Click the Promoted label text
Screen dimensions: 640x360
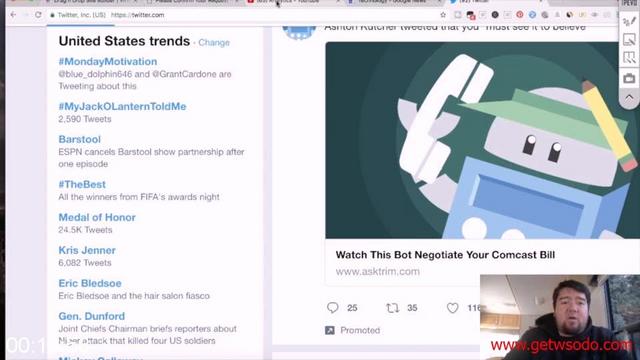(360, 330)
